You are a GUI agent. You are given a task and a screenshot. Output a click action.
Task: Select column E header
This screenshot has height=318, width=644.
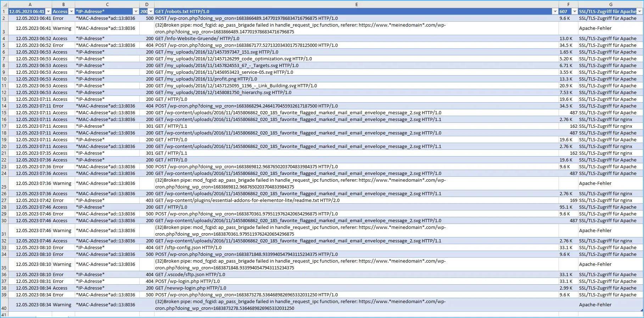pyautogui.click(x=357, y=5)
